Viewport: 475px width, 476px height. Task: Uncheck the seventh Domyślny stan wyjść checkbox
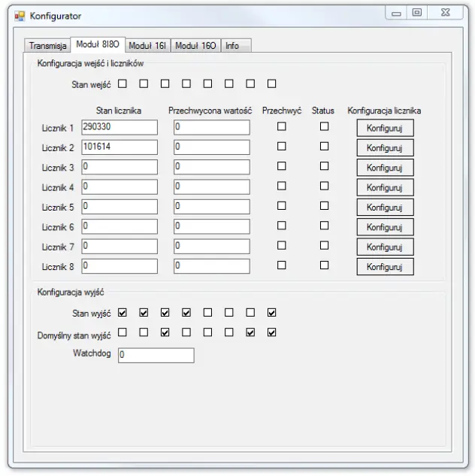click(x=250, y=332)
